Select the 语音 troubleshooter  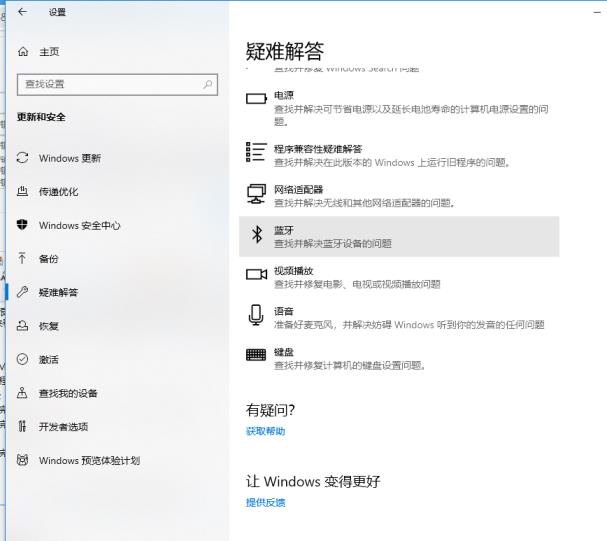[x=284, y=311]
